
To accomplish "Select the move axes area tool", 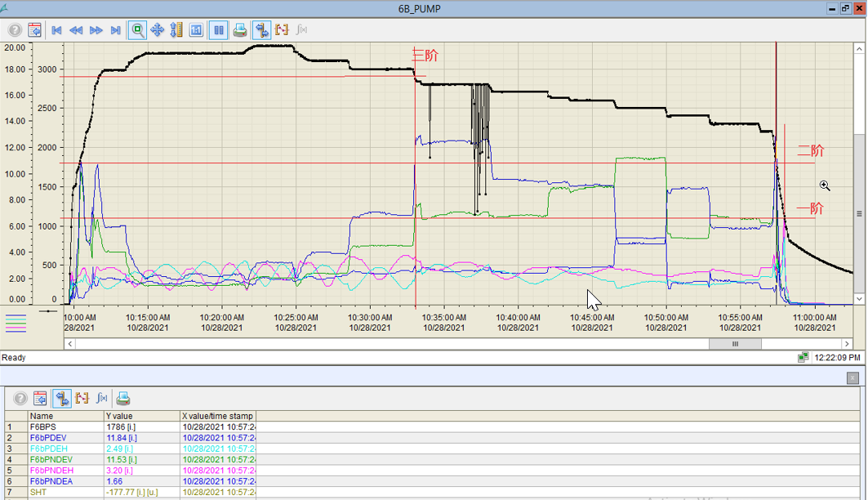I will pos(158,30).
